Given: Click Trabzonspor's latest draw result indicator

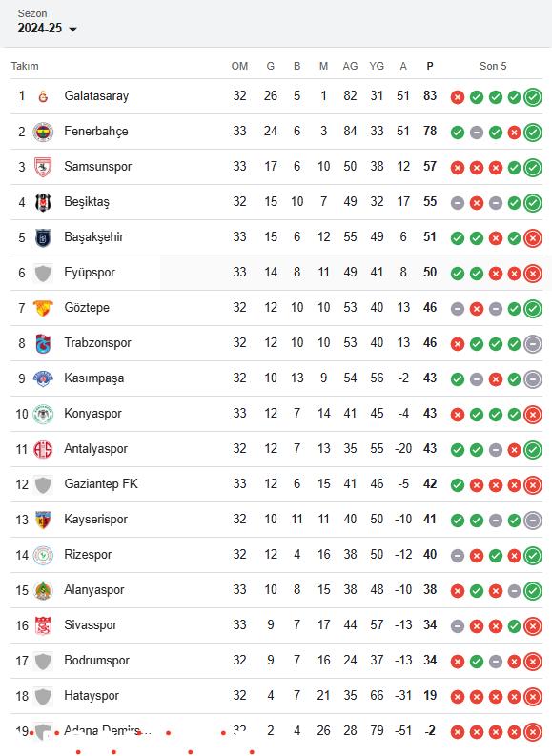Looking at the screenshot, I should coord(533,344).
